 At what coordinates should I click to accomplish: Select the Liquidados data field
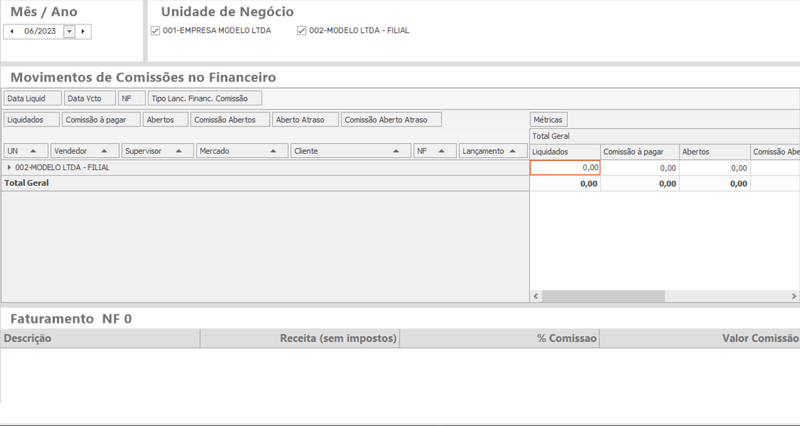32,120
